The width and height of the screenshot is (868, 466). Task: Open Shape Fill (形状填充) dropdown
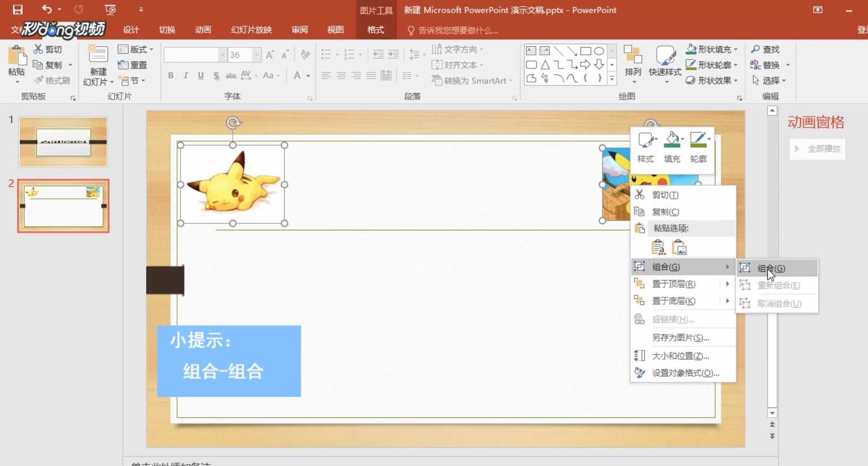(712, 49)
